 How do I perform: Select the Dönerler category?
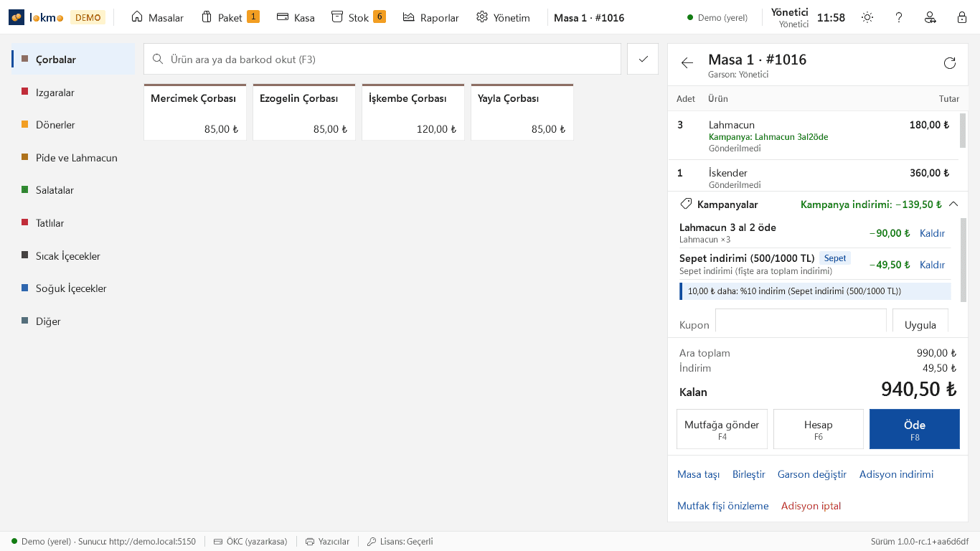(73, 125)
